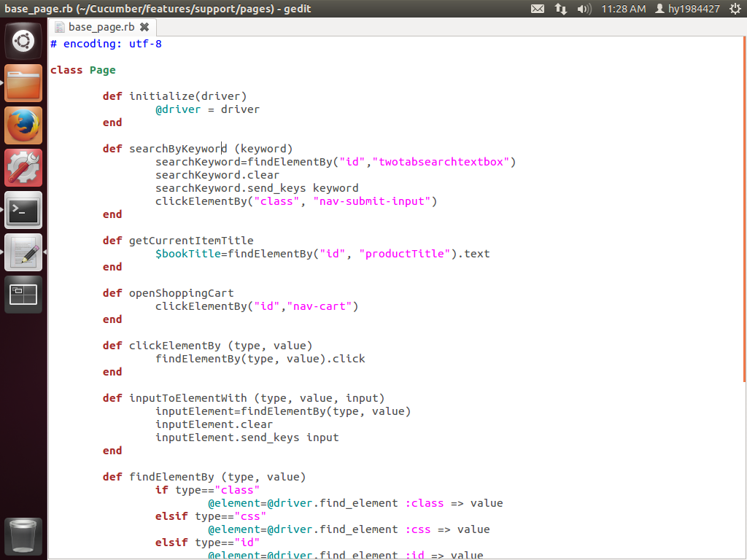The height and width of the screenshot is (560, 747).
Task: Open the mail indicator menu
Action: pyautogui.click(x=538, y=9)
